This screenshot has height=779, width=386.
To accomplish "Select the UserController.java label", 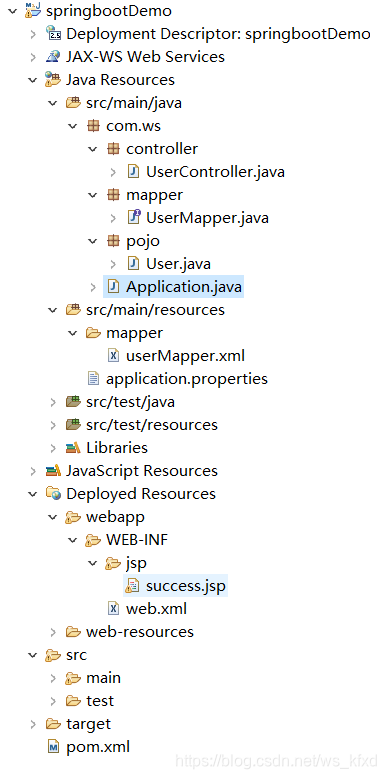I will pyautogui.click(x=215, y=172).
